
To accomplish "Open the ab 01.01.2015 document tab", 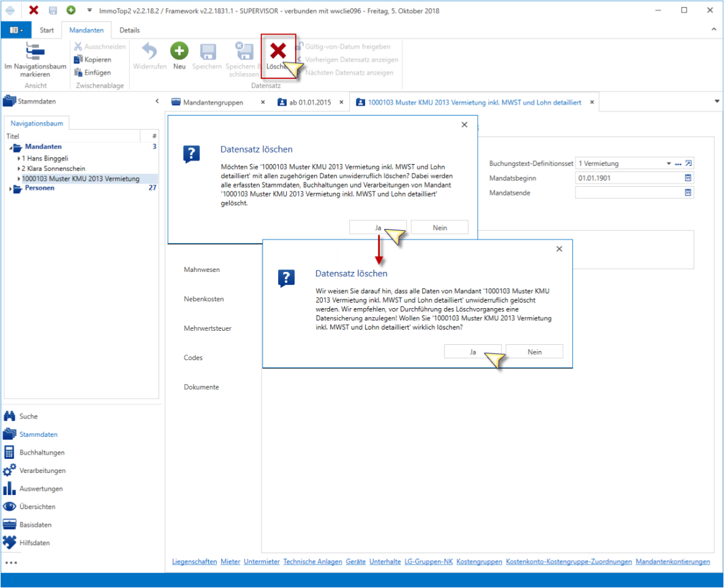I will (x=310, y=102).
